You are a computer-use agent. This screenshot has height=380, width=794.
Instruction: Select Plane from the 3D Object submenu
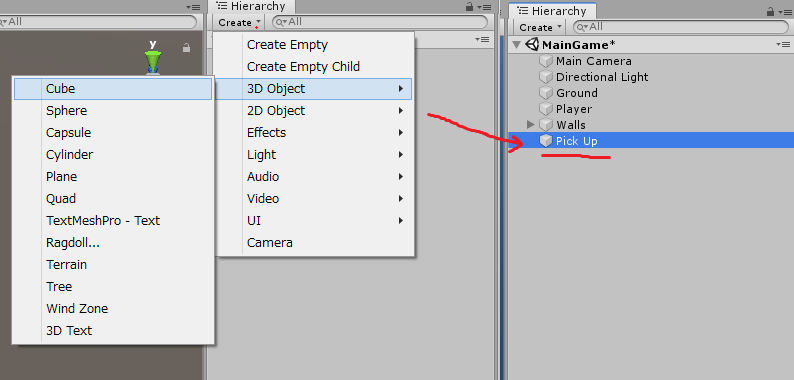tap(112, 177)
